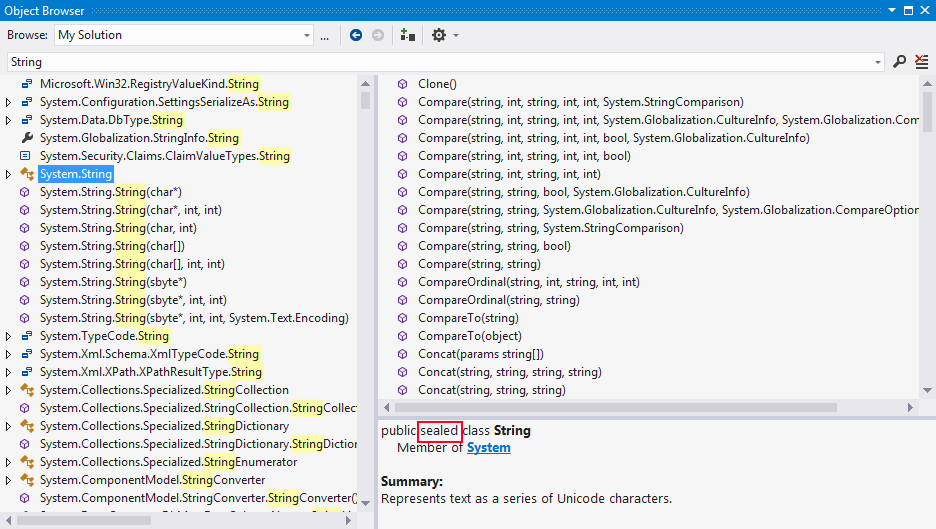Screen dimensions: 936x529
Task: Expand System.Data.DbType.String node
Action: tap(8, 120)
